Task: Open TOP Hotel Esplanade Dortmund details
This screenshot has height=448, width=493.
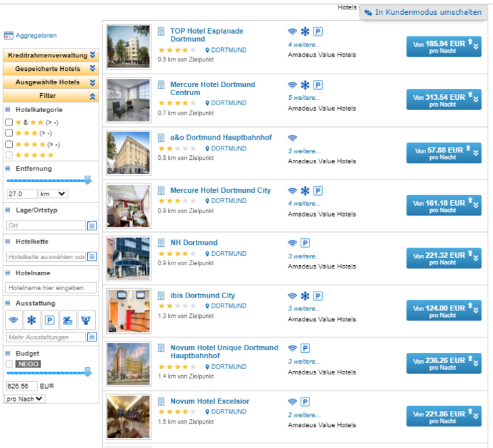Action: 207,35
